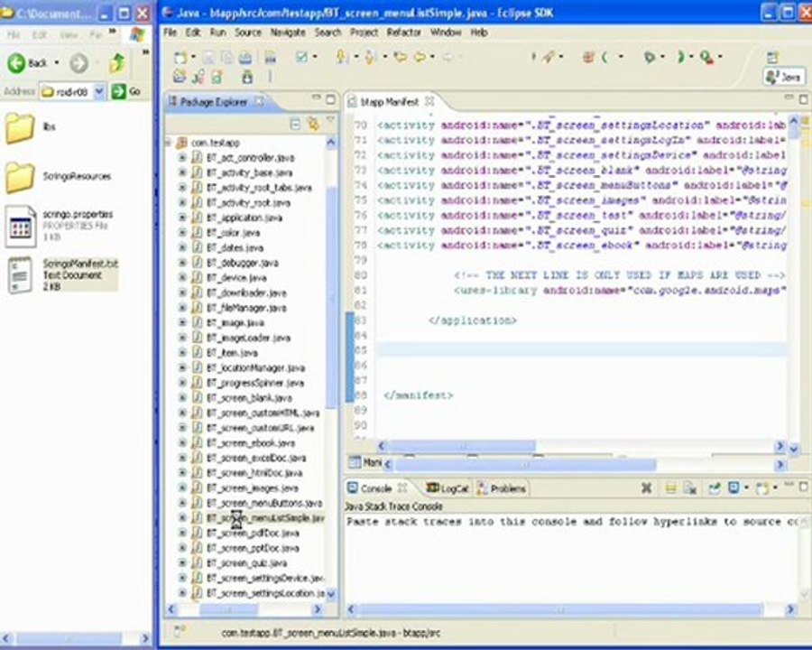
Task: Select ScringoManifest.txt file in Explorer window
Action: click(x=63, y=275)
